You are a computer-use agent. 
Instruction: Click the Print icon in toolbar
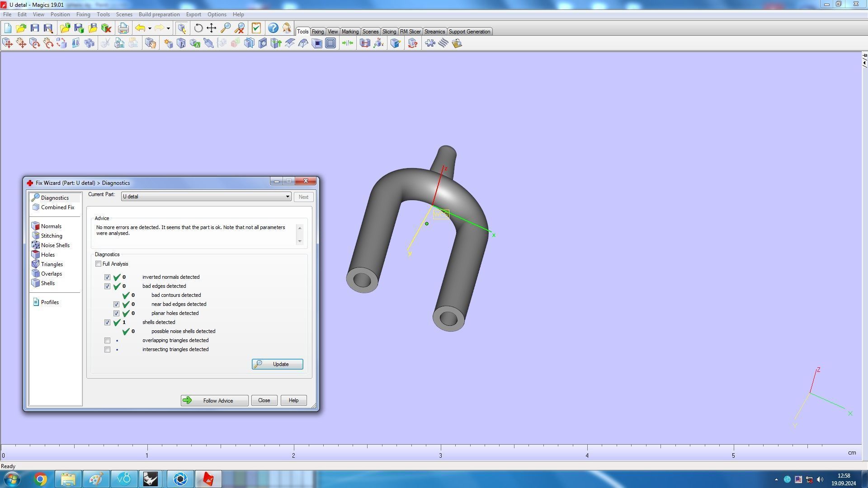coord(123,28)
